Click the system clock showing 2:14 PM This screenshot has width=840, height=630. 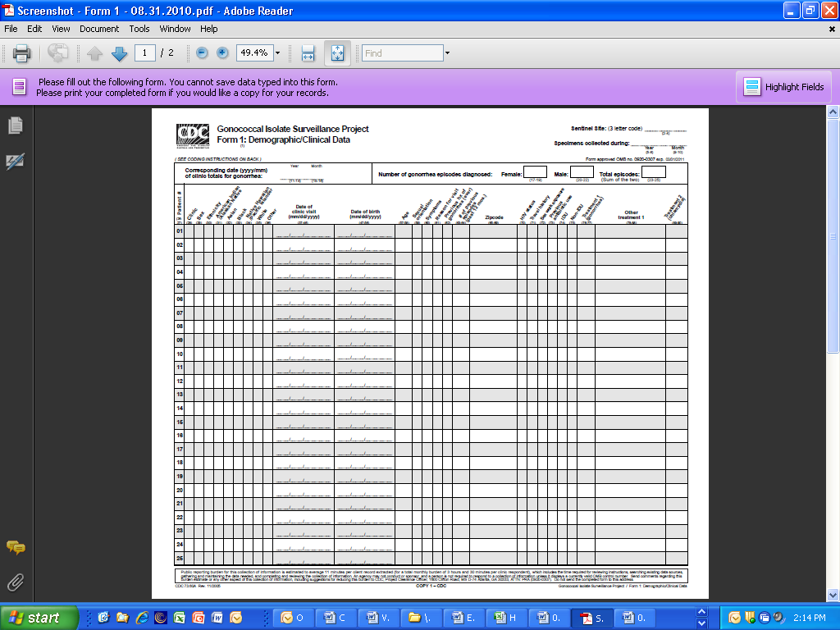(810, 618)
